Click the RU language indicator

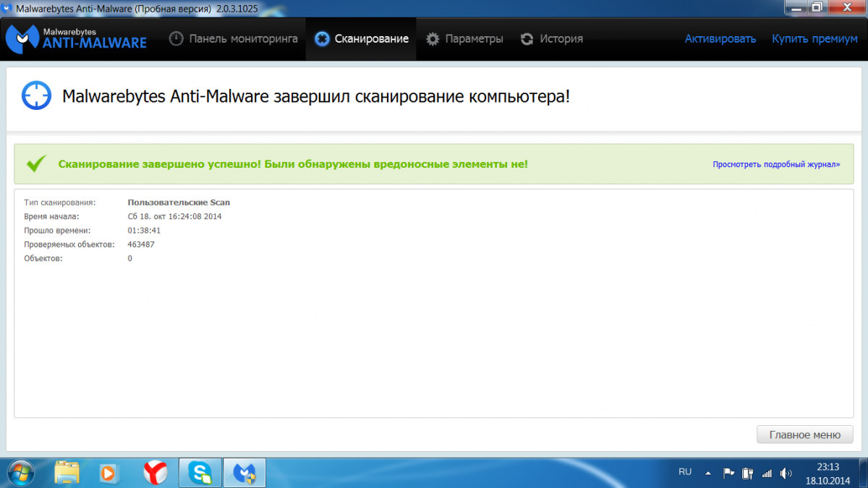click(685, 471)
